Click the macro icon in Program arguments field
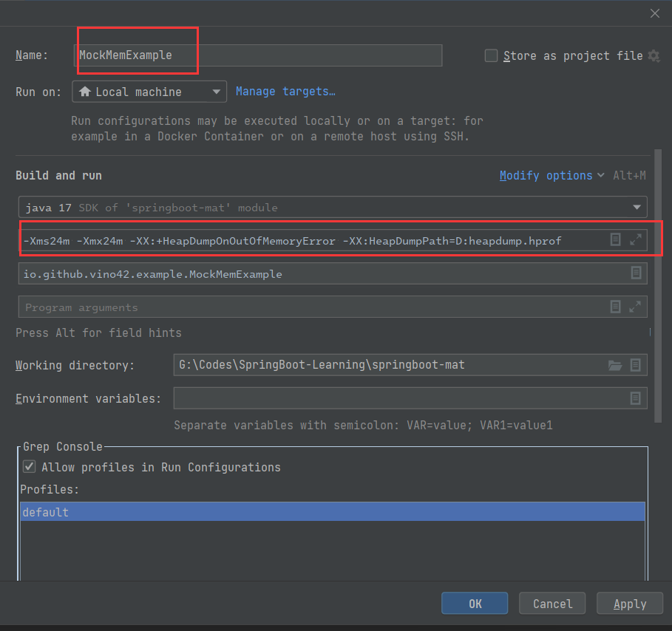The image size is (672, 631). click(615, 307)
